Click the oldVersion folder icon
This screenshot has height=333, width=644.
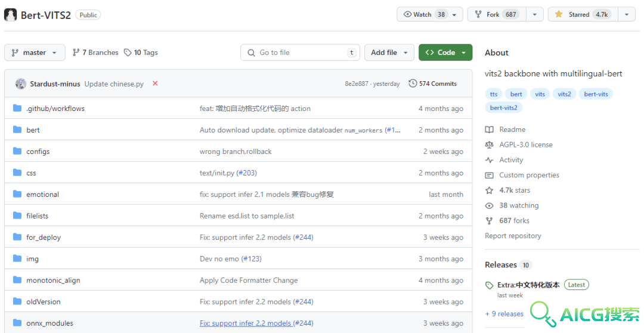click(x=17, y=301)
